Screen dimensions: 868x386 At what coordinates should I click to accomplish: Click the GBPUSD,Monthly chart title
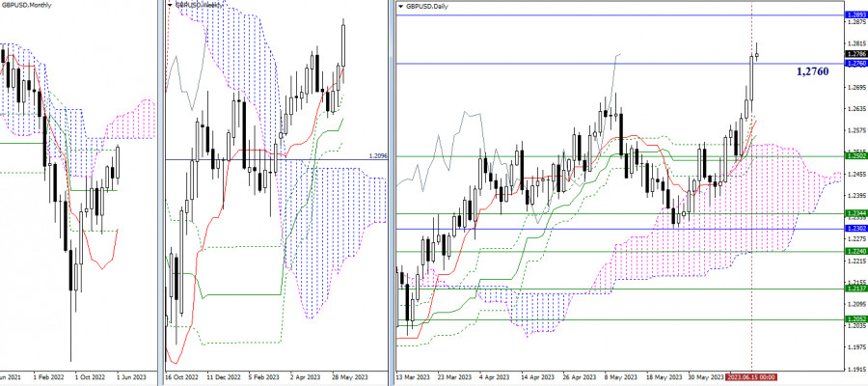[x=27, y=5]
